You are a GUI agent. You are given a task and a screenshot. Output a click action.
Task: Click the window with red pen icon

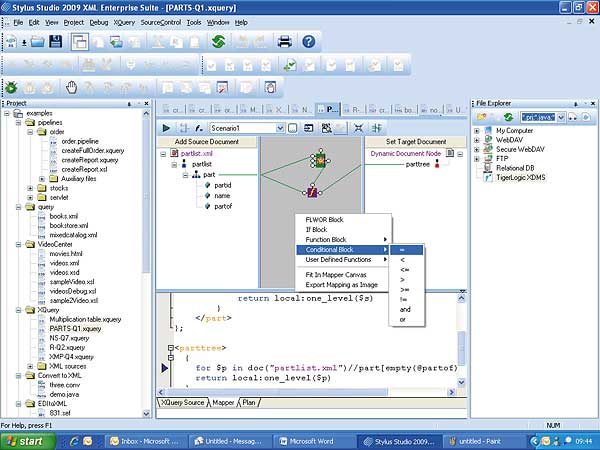(x=222, y=88)
